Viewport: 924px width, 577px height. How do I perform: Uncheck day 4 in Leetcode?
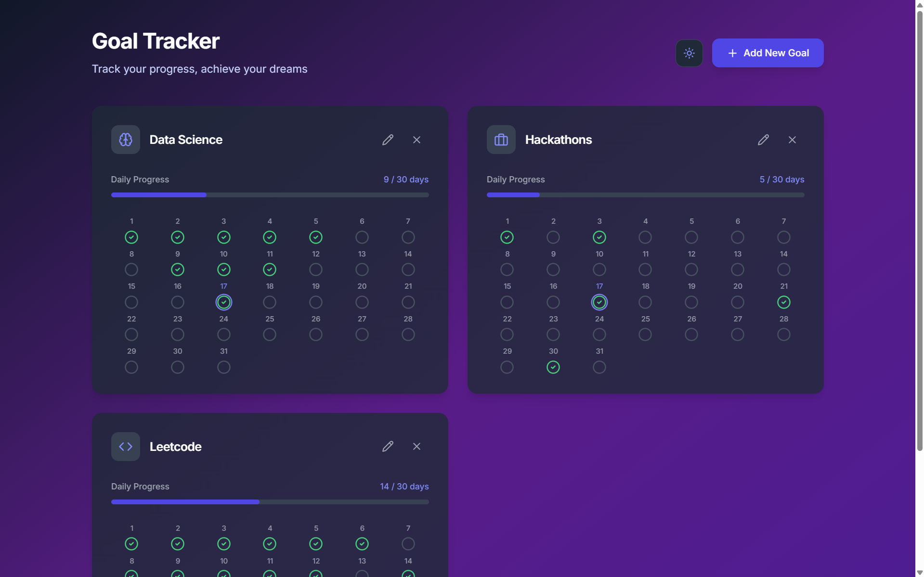[270, 544]
